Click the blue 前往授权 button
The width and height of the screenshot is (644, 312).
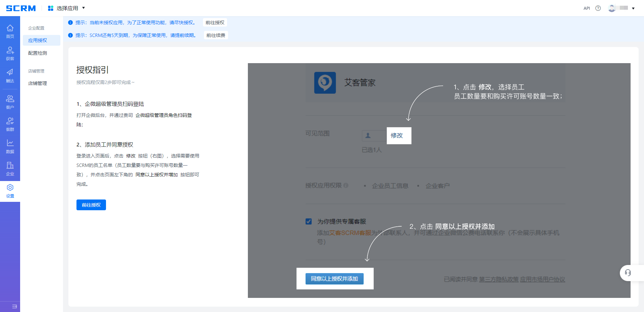pos(91,205)
